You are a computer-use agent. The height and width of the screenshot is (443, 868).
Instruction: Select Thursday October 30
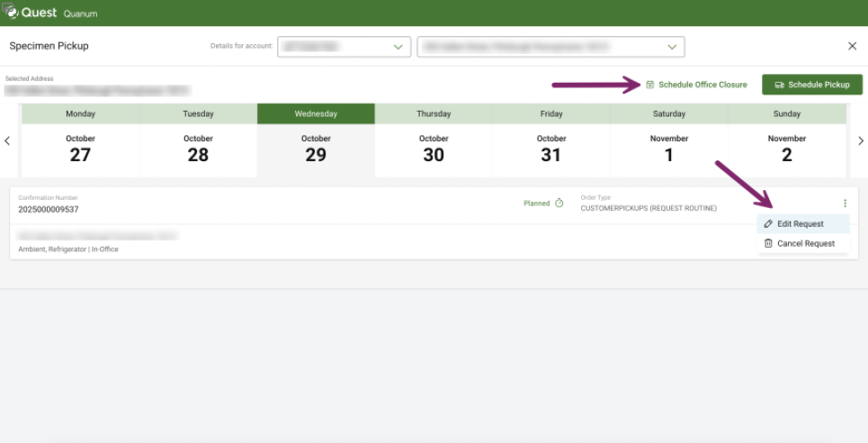[434, 149]
